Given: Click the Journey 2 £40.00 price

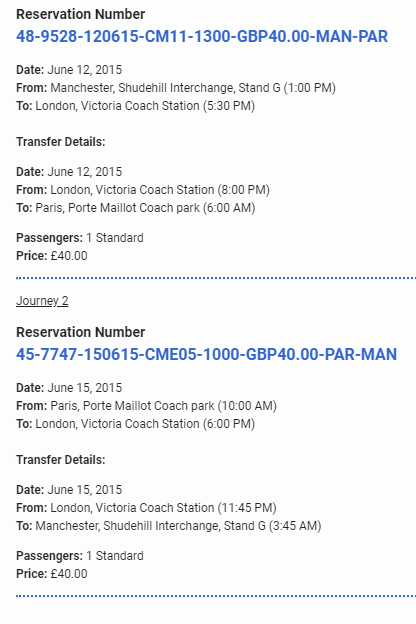Looking at the screenshot, I should (52, 574).
